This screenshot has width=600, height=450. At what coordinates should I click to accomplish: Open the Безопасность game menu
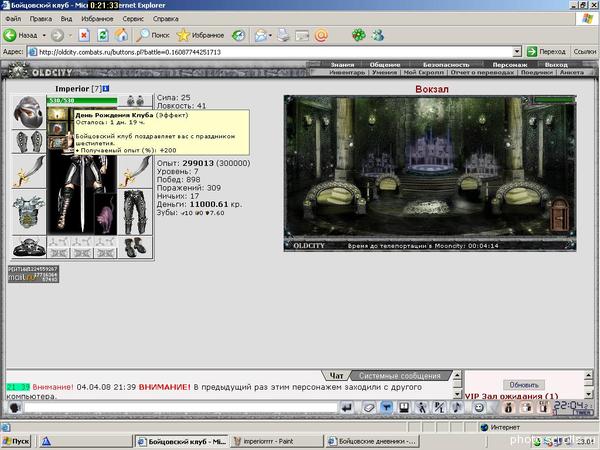446,65
